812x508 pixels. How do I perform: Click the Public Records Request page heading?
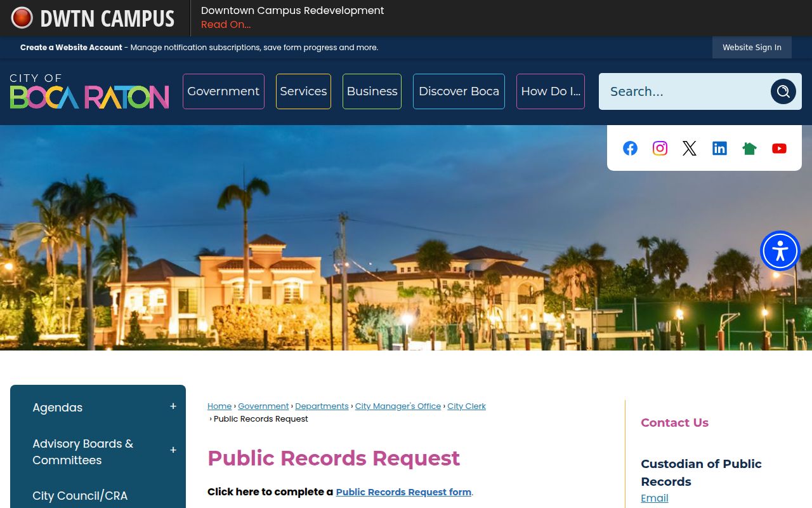point(334,458)
